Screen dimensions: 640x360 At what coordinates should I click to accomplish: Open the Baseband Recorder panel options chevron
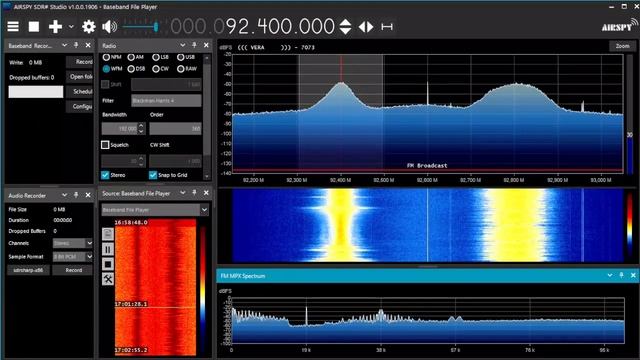click(64, 45)
